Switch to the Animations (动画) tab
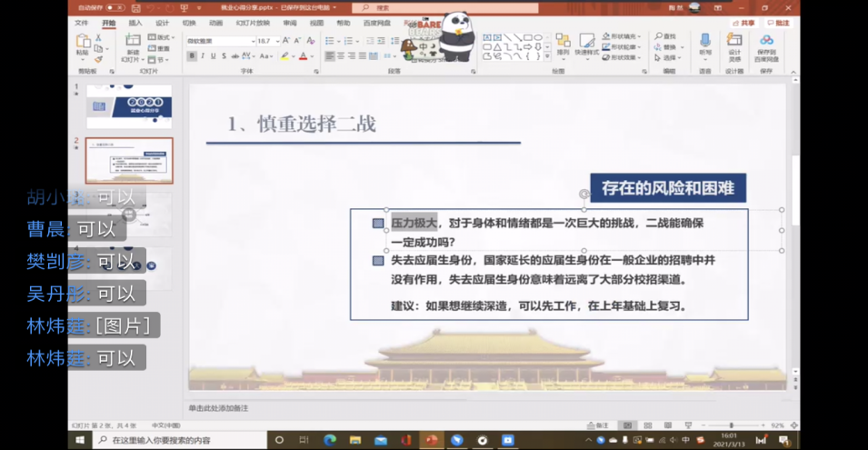The height and width of the screenshot is (450, 868). click(x=215, y=23)
